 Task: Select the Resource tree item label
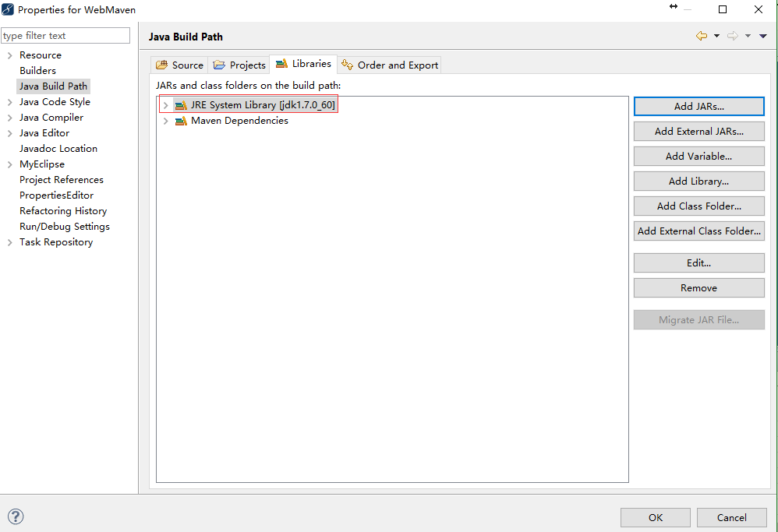[41, 55]
